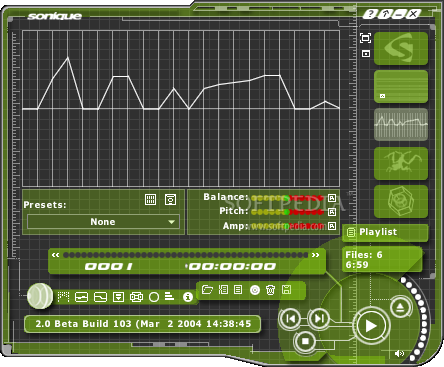
Task: Click the 'Presets:' label
Action: pyautogui.click(x=45, y=205)
